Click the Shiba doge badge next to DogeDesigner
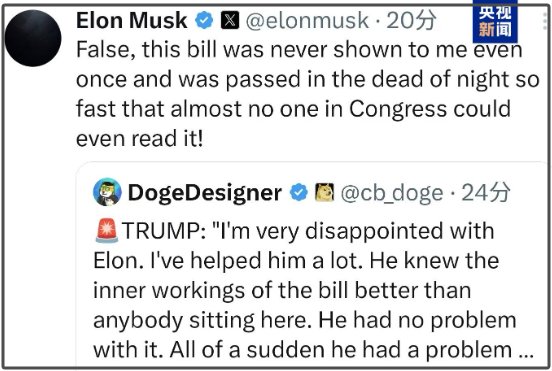Viewport: 552px width, 371px height. pos(324,193)
